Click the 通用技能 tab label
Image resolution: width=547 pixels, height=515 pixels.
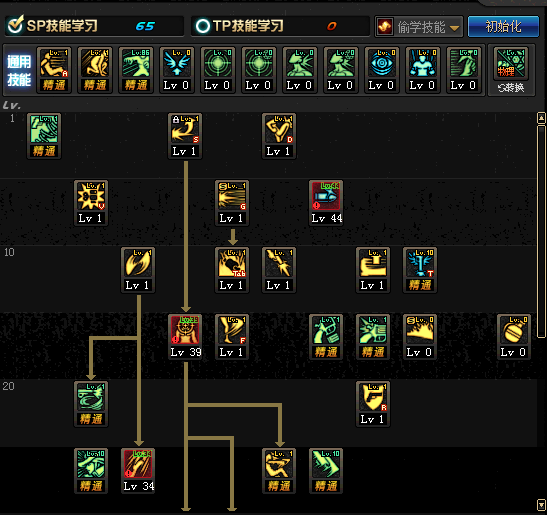click(x=19, y=70)
